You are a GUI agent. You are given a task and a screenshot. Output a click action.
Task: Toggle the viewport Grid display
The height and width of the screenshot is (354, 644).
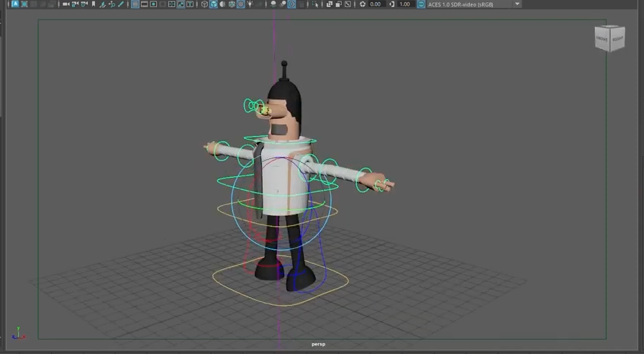point(135,4)
